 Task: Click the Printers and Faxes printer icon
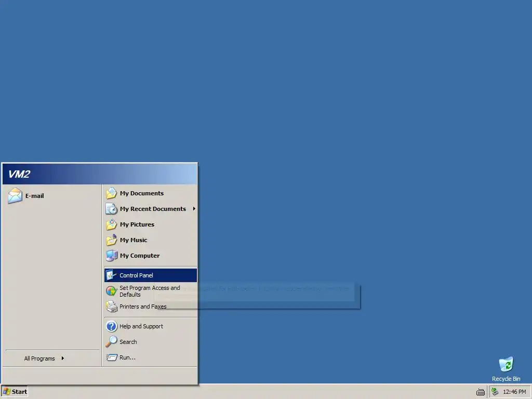pos(111,307)
